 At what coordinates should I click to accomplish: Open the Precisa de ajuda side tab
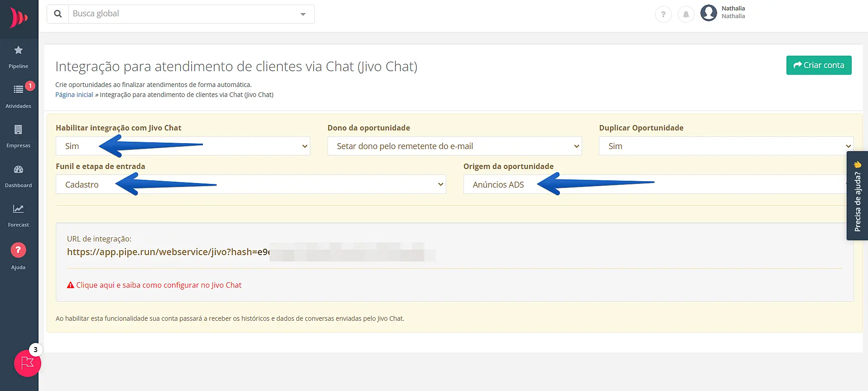(857, 196)
